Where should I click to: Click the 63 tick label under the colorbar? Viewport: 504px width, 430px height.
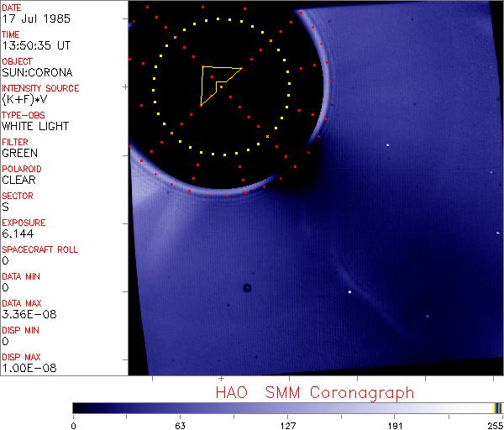[180, 425]
